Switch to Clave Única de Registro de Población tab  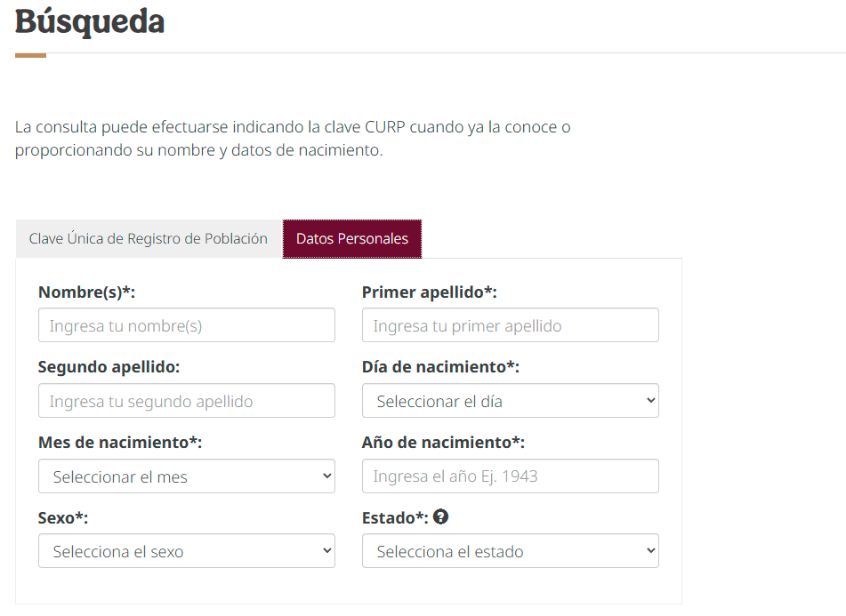[x=149, y=239]
